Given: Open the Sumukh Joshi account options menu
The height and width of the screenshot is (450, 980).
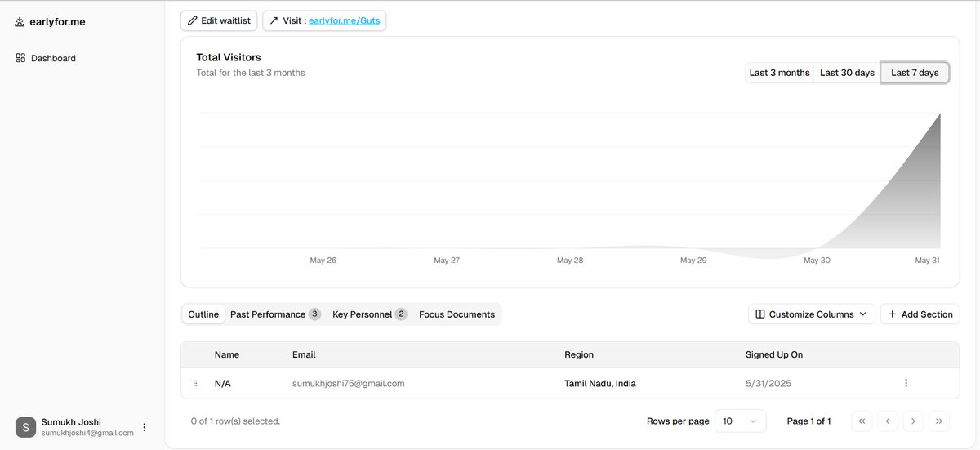Looking at the screenshot, I should (145, 427).
